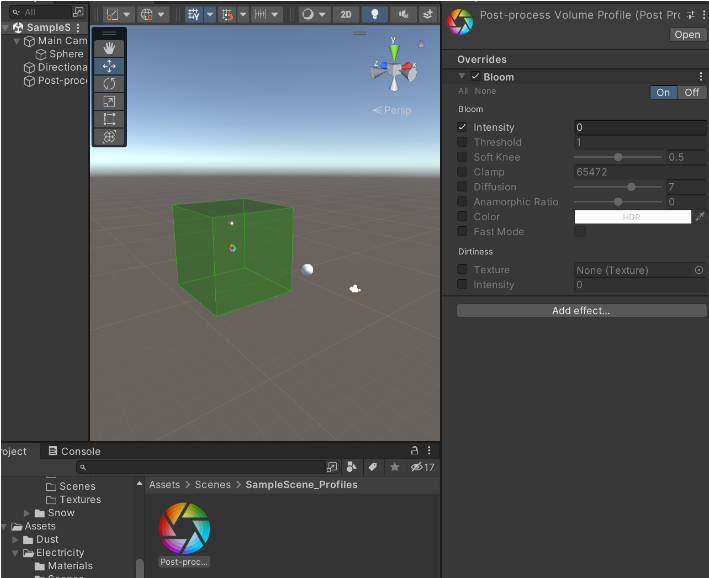Screen dimensions: 709x578
Task: Open Bloom override kebab menu
Action: pos(700,76)
